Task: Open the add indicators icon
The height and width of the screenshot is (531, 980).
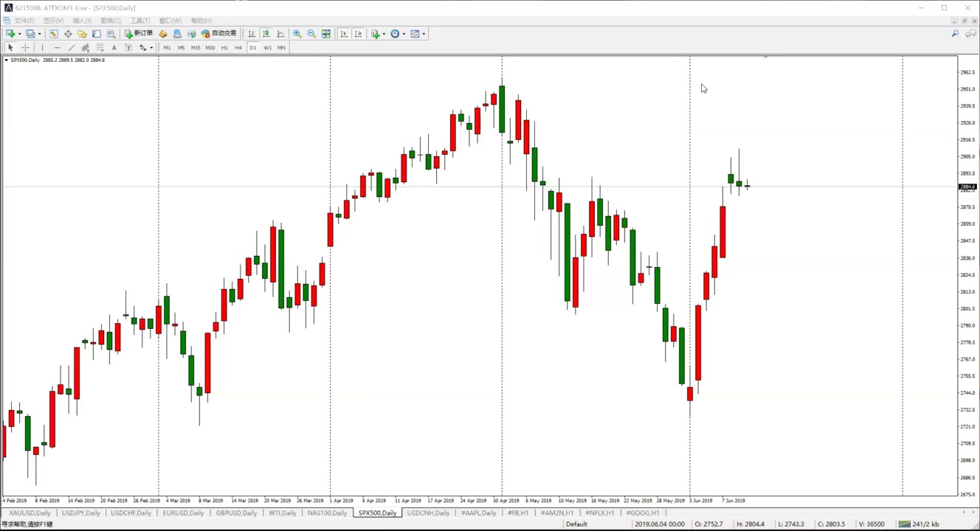Action: [376, 34]
